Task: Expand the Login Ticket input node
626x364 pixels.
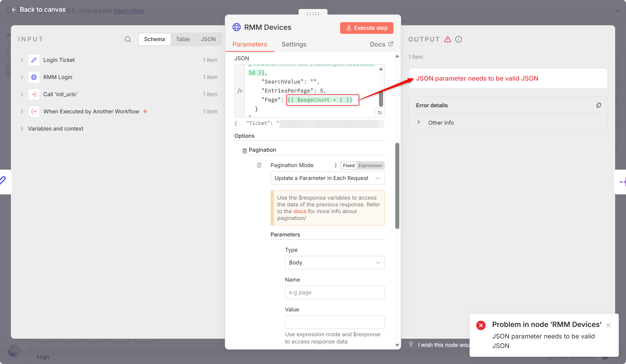Action: point(22,60)
